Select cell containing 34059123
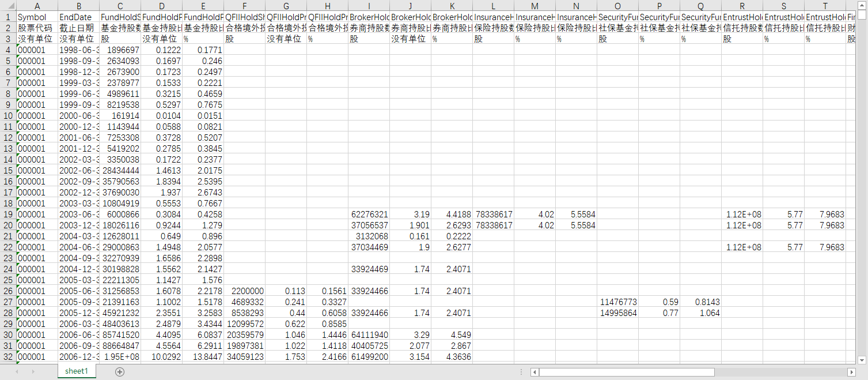Image resolution: width=868 pixels, height=380 pixels. coord(245,356)
